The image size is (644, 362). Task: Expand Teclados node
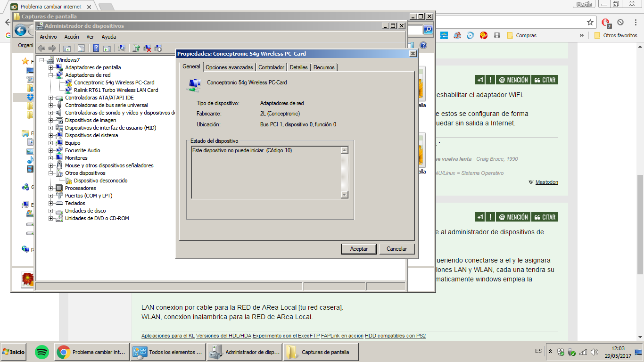51,203
